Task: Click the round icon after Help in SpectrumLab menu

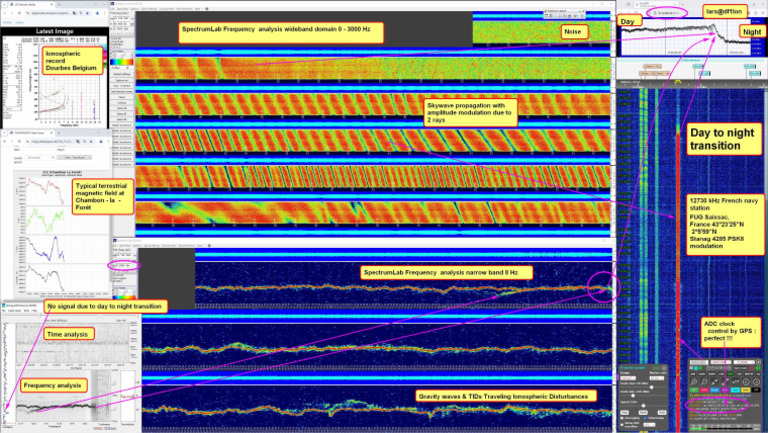Action: click(x=207, y=9)
